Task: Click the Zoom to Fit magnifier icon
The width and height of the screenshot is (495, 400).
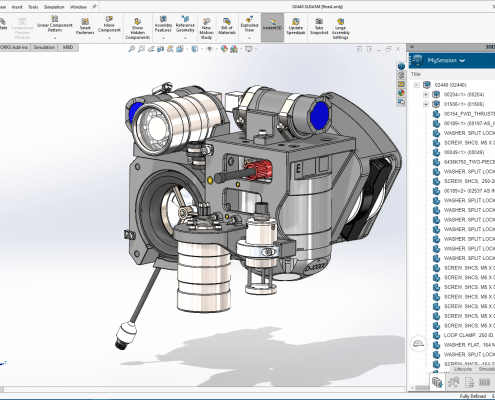Action: [132, 49]
